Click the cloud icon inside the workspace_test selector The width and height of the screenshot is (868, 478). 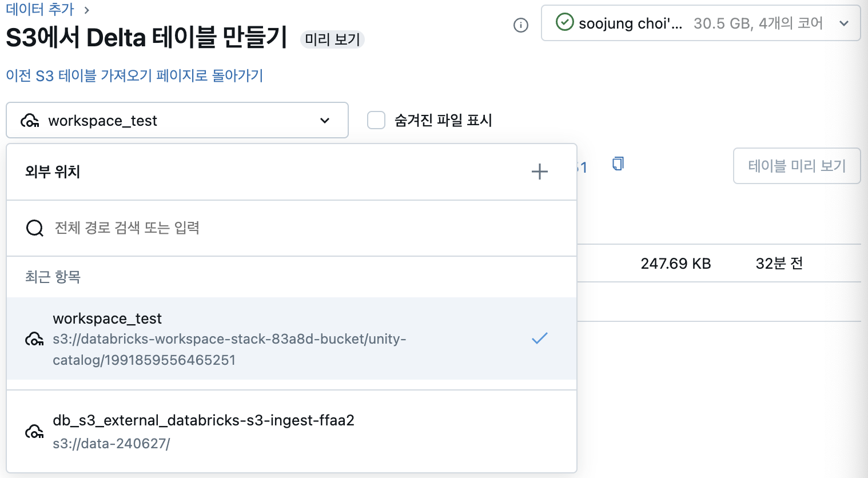coord(33,120)
